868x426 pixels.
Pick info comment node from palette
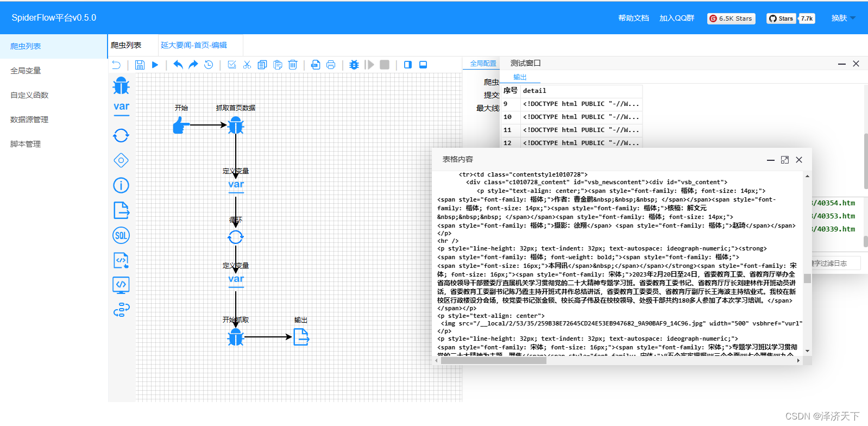pos(121,185)
